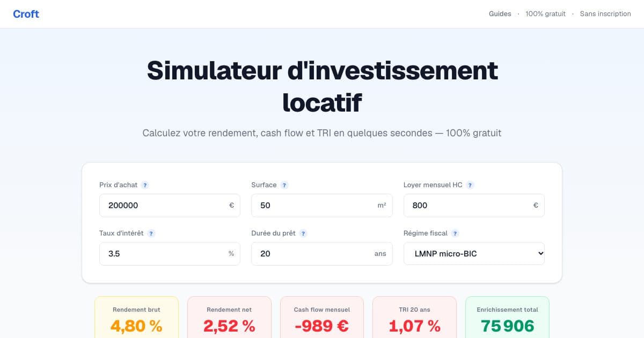Click the Enrichissement total 75 906 card
644x338 pixels.
tap(507, 317)
